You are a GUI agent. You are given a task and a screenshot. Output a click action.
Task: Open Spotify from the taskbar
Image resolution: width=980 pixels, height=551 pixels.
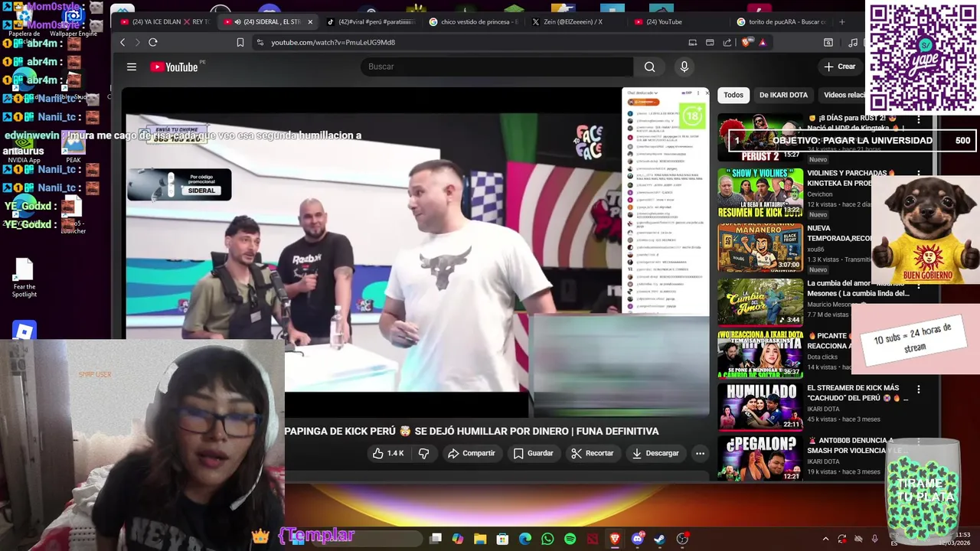click(570, 540)
